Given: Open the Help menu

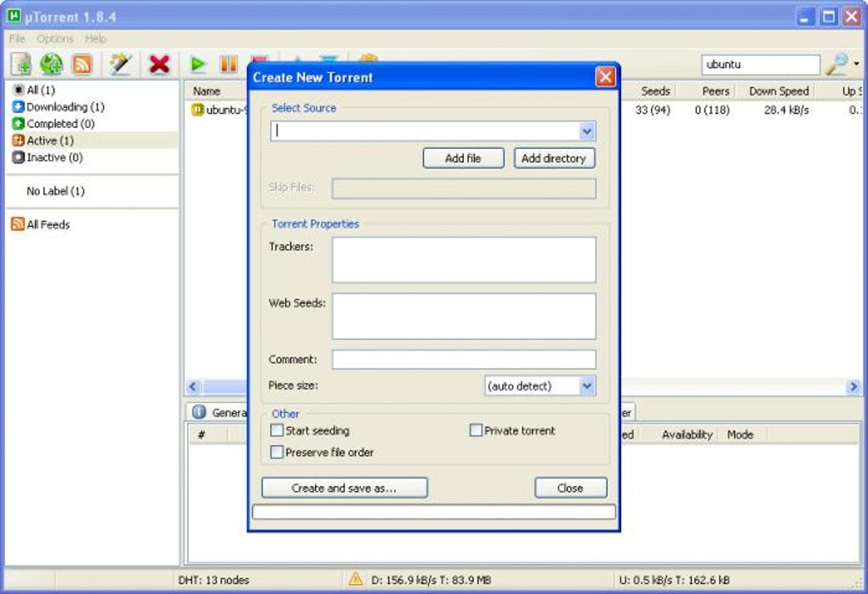Looking at the screenshot, I should pyautogui.click(x=95, y=39).
